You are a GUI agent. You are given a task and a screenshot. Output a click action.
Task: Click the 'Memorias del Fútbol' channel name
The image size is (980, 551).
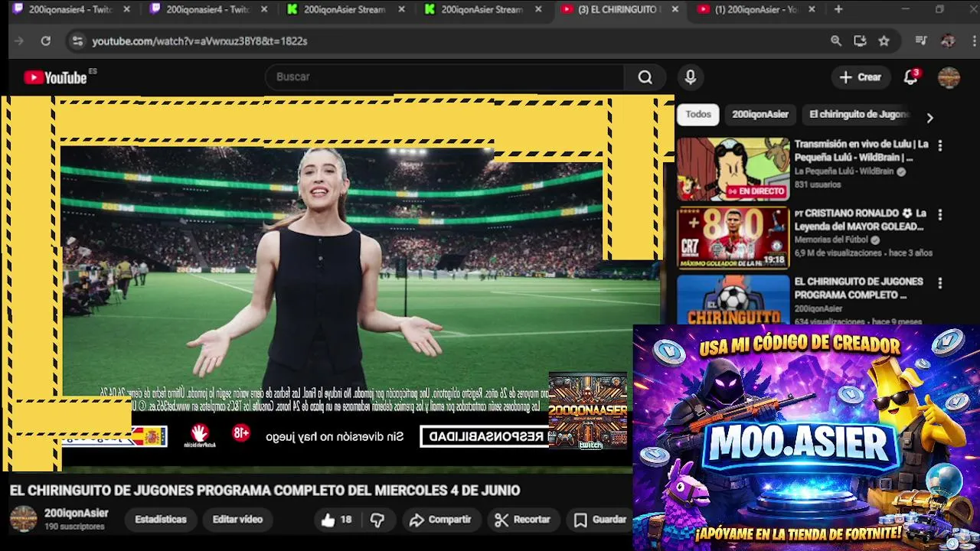[831, 240]
